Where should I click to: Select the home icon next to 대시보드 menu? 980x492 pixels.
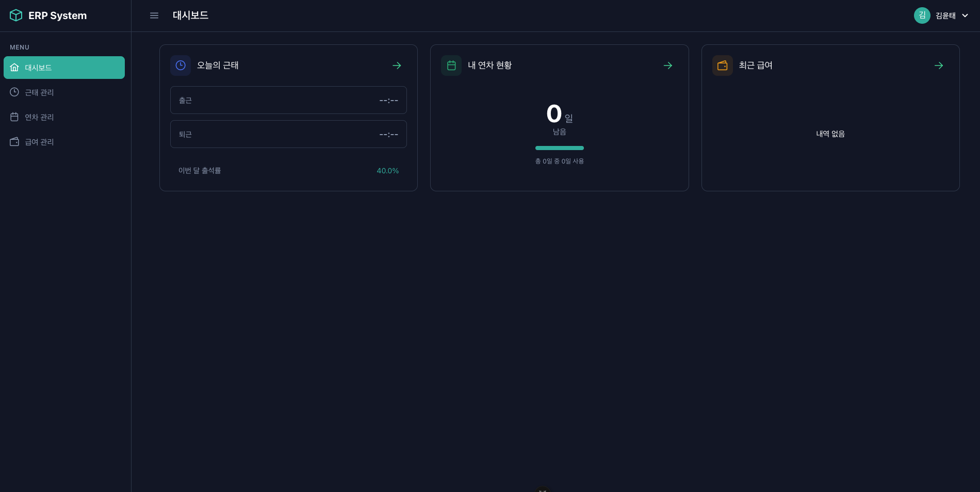[x=14, y=68]
